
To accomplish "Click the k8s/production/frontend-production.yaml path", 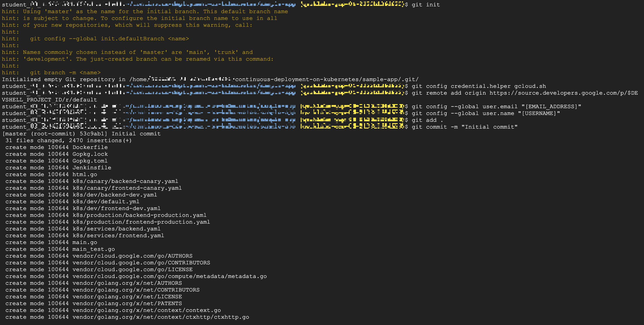I will (x=141, y=222).
